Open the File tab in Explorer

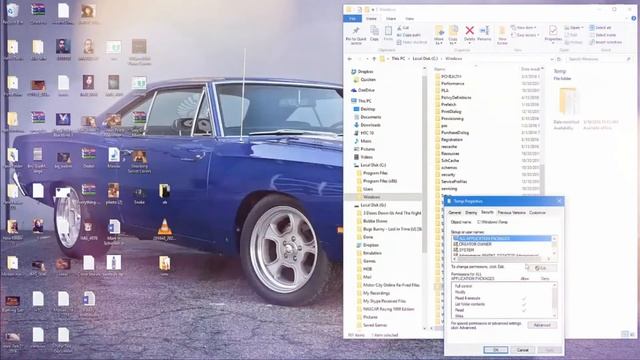(x=352, y=18)
